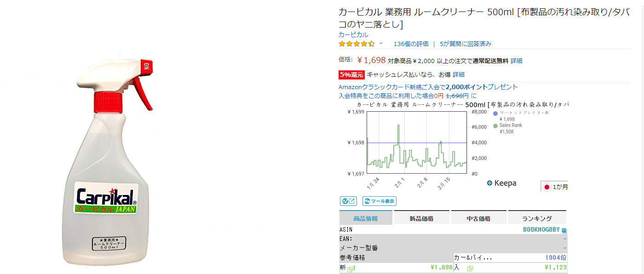Image resolution: width=644 pixels, height=274 pixels.
Task: Toggle the Sales Rank legend dot
Action: pos(495,126)
